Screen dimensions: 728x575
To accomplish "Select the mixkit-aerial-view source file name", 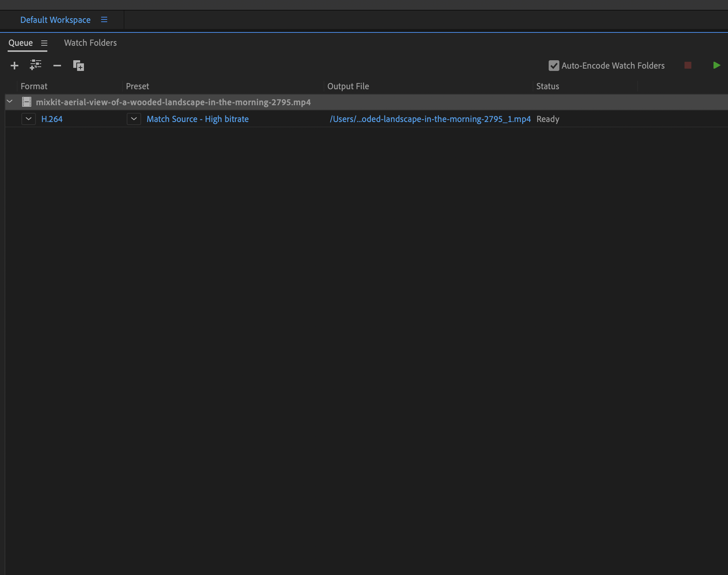I will [173, 102].
